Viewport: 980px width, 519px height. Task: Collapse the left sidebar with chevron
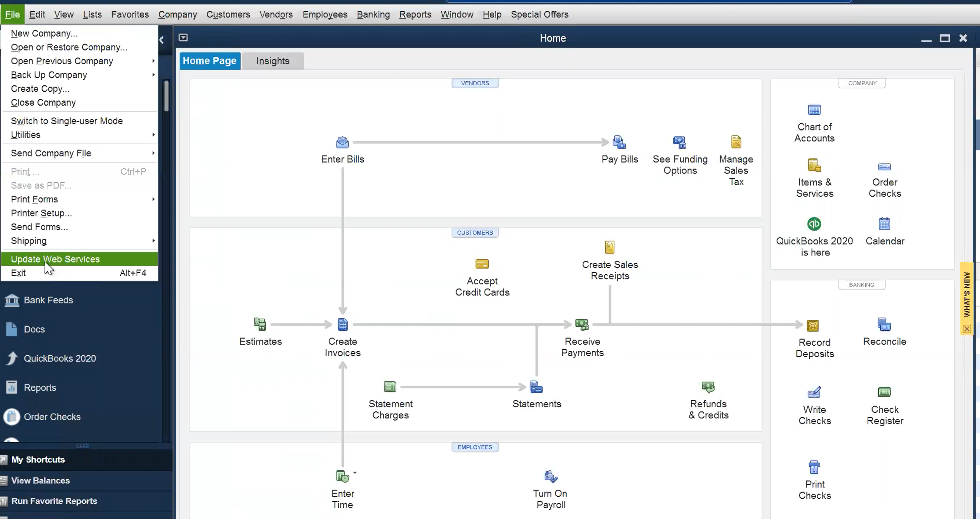coord(162,40)
